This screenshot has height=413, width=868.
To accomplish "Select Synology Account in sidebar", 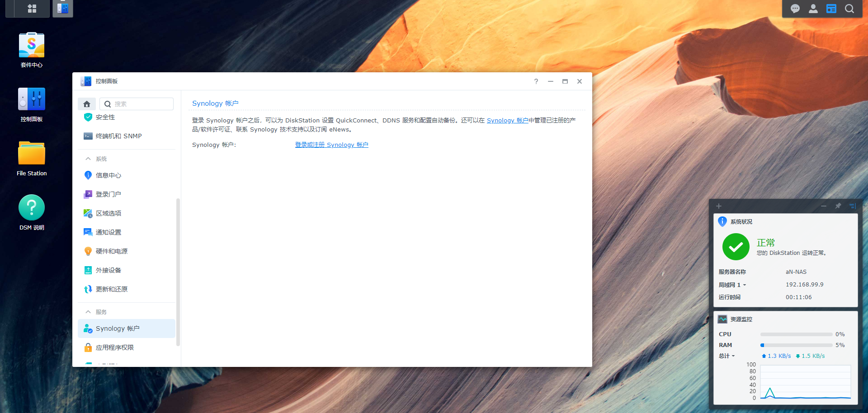I will (x=127, y=329).
